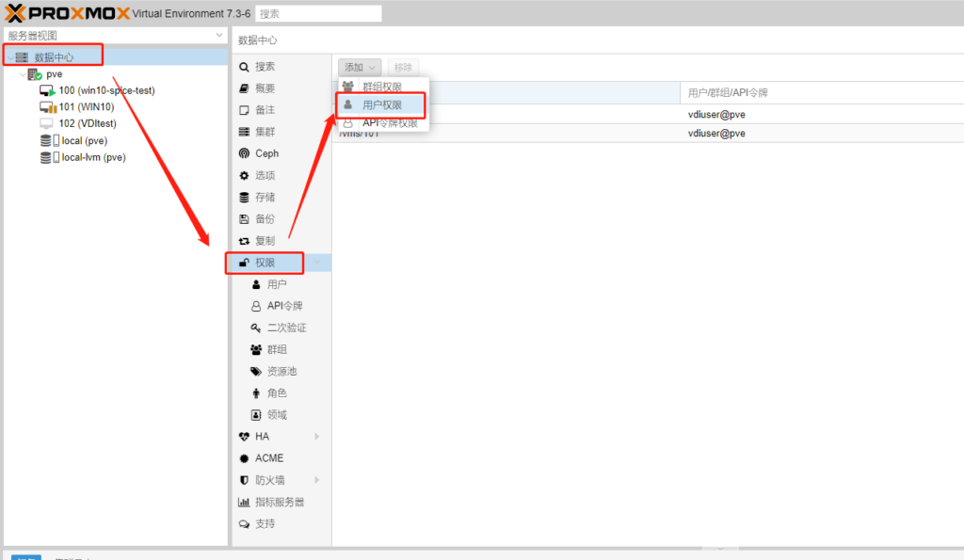The height and width of the screenshot is (560, 964).
Task: Click the backup floppy disk icon
Action: point(244,219)
